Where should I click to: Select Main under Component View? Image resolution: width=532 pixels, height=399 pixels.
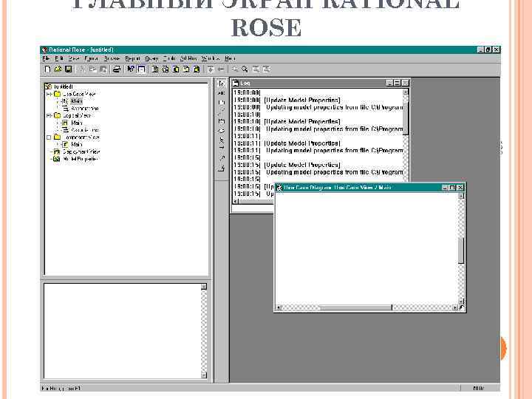point(77,145)
